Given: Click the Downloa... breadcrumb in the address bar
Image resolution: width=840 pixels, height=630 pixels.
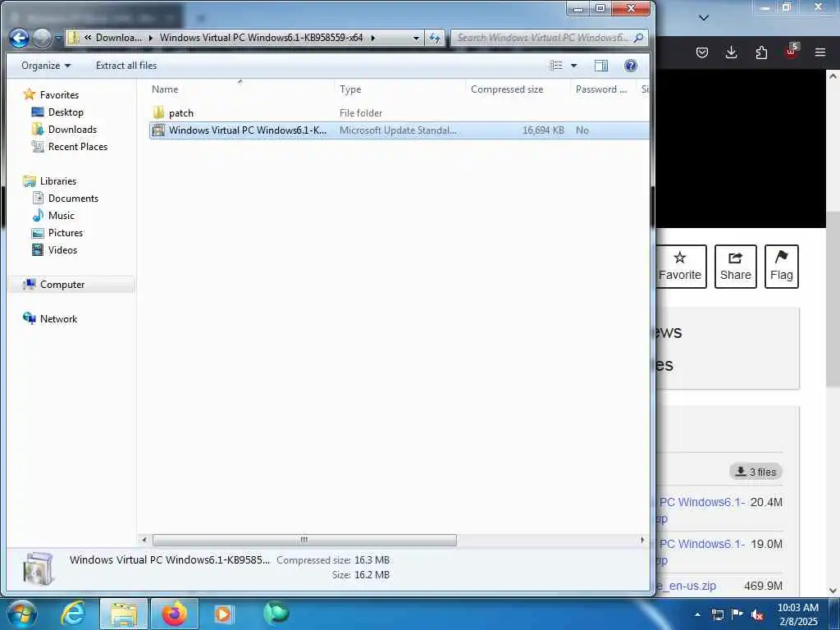Looking at the screenshot, I should point(118,38).
